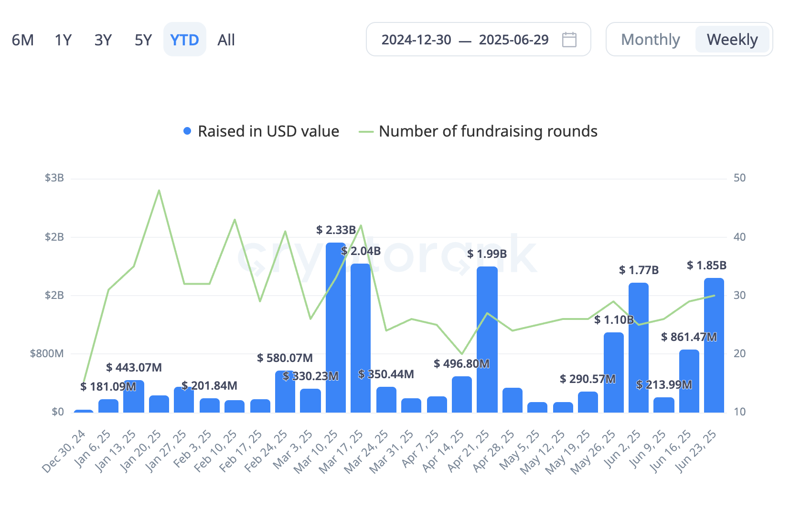Open the calendar icon in date range
The height and width of the screenshot is (510, 812).
click(569, 40)
